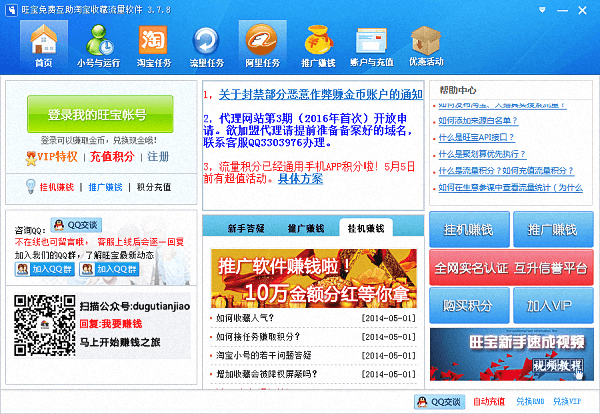
Task: Open notice 关于封禁部分恶意作弊赚金币账户的通知
Action: (321, 94)
